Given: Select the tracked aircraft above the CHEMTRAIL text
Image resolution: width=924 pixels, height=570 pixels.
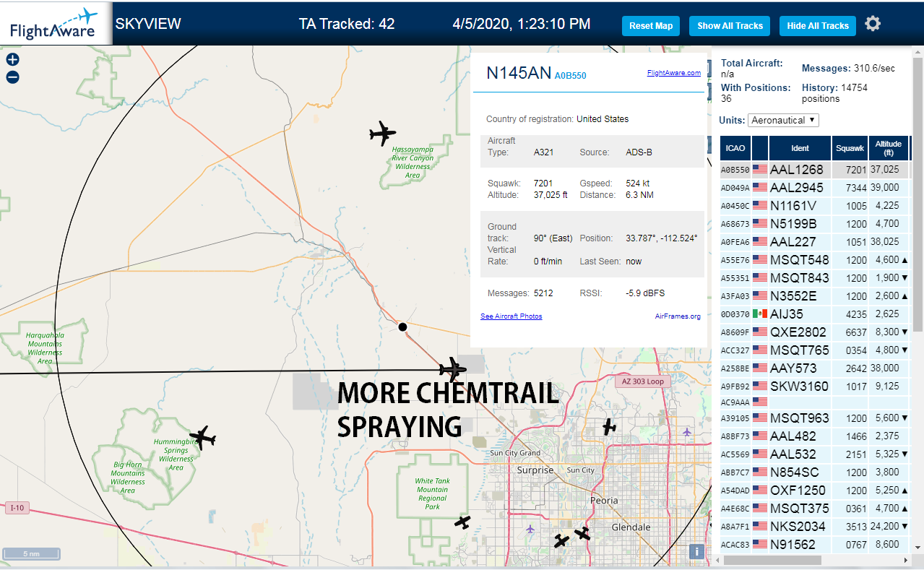Looking at the screenshot, I should pyautogui.click(x=453, y=369).
